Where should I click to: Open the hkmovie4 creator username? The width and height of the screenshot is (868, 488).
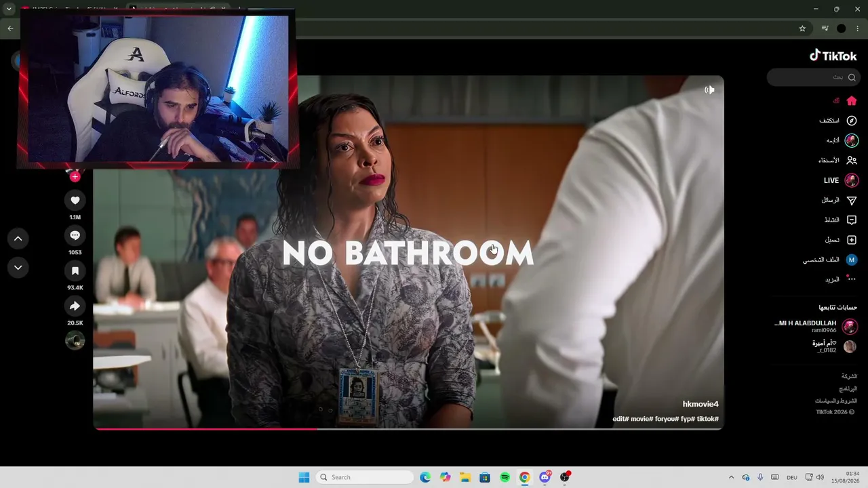tap(701, 405)
